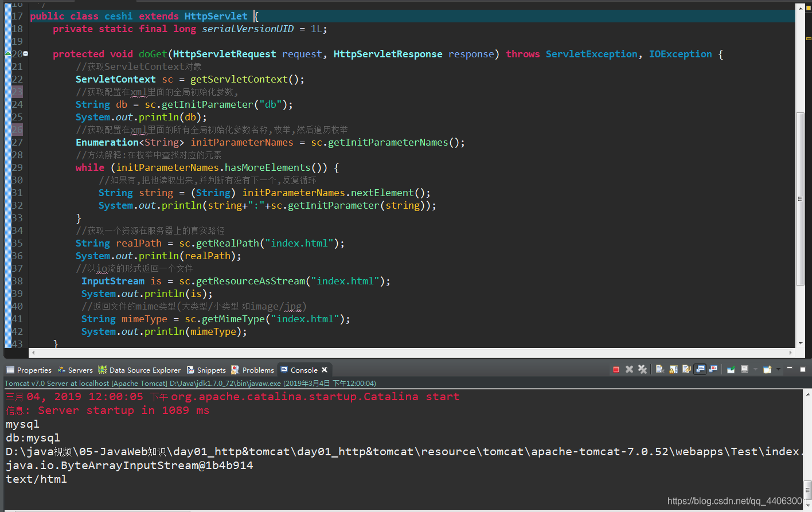Click 'doGet' method name
The image size is (812, 512).
click(153, 54)
